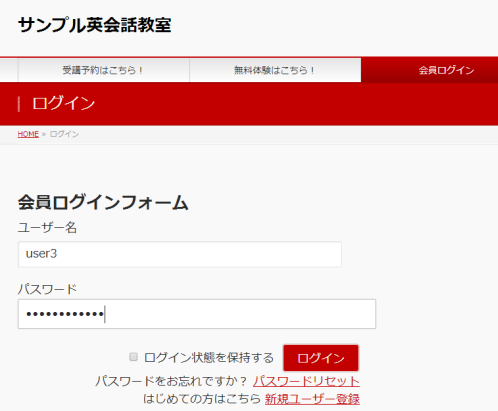Click the はじめての方はこちら text
This screenshot has height=411, width=498.
coord(202,399)
